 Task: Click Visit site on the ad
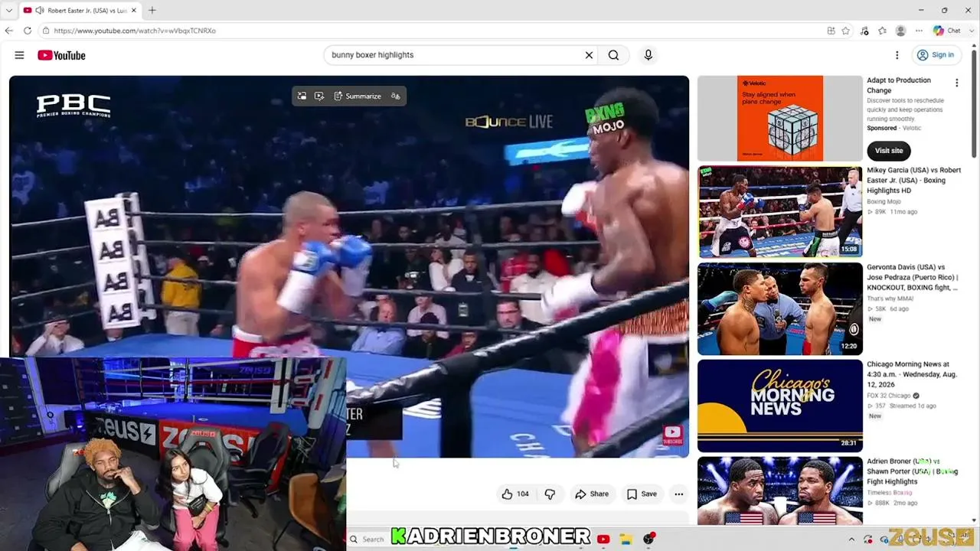coord(889,151)
